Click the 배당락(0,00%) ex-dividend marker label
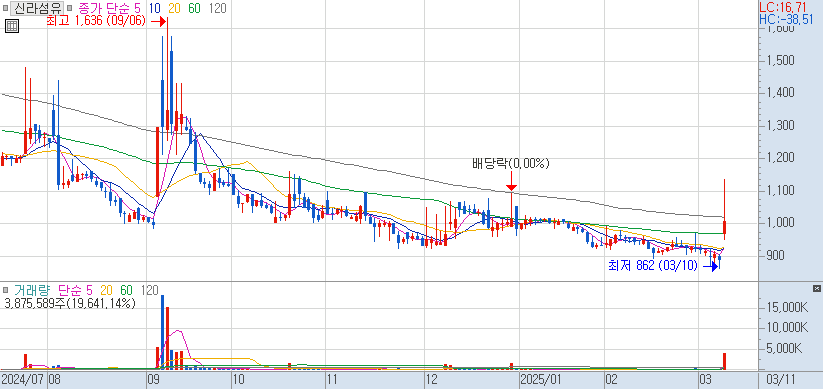Screen dimensions: 823x389 pos(511,164)
